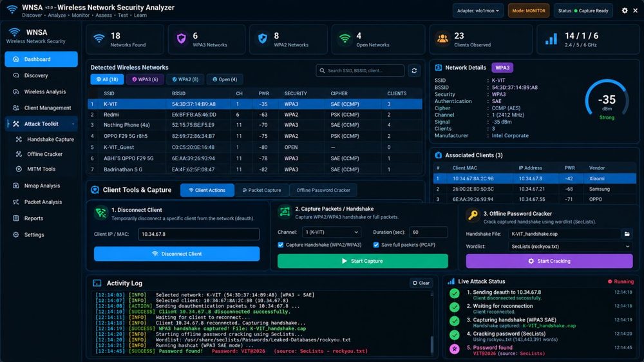Open Nmap Analysis in the sidebar
The height and width of the screenshot is (362, 644).
[41, 186]
